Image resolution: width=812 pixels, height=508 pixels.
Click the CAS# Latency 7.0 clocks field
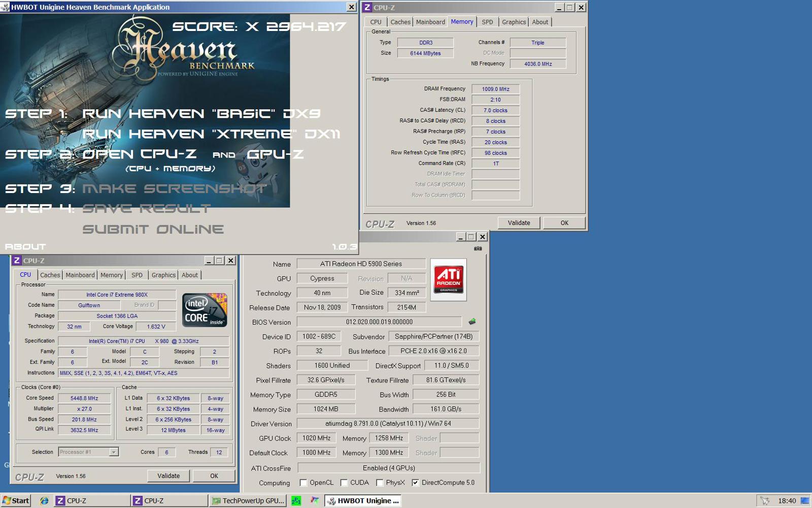(495, 110)
